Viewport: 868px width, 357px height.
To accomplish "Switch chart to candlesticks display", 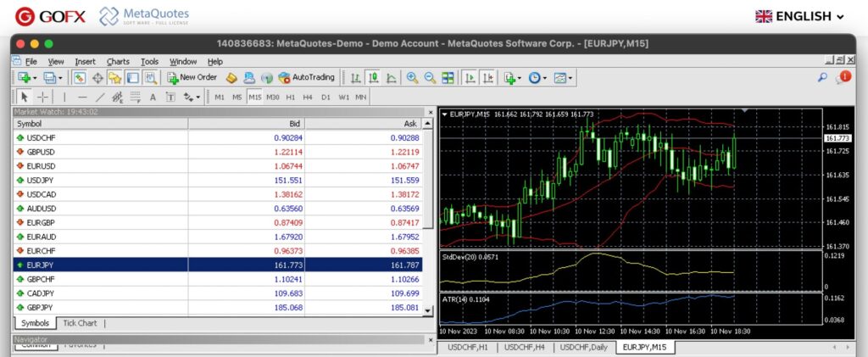I will coord(373,77).
